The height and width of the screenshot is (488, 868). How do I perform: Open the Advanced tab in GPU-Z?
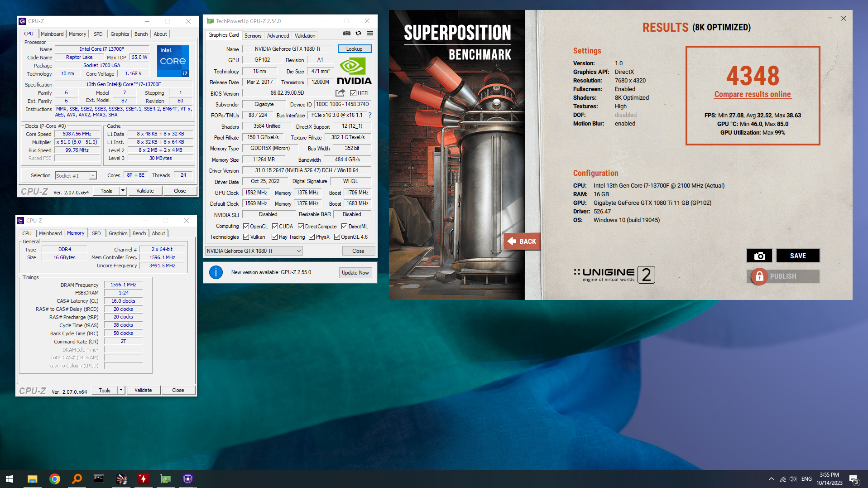pyautogui.click(x=278, y=36)
